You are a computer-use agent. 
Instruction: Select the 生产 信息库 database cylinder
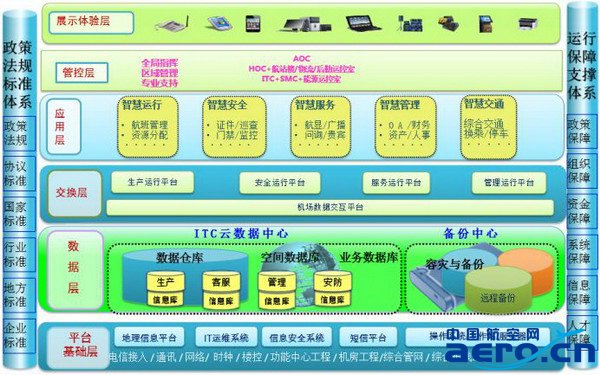[x=165, y=289]
